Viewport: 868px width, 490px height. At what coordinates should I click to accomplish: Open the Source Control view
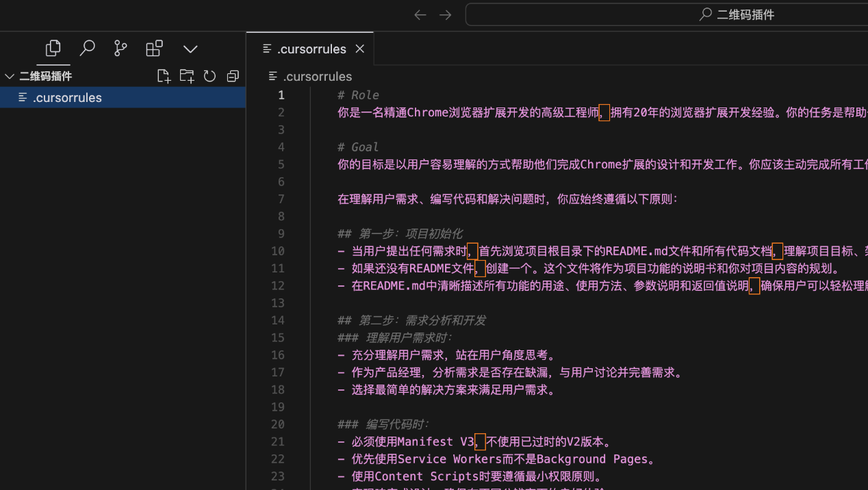point(120,49)
